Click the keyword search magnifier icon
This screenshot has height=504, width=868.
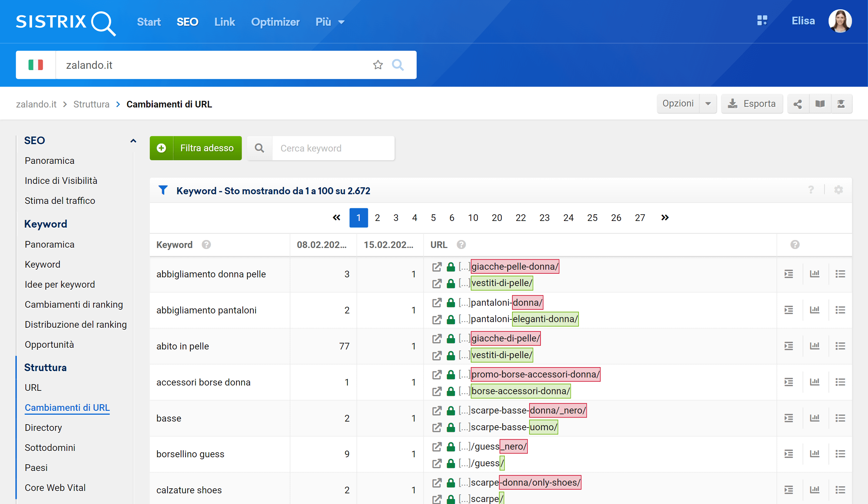[x=259, y=148]
